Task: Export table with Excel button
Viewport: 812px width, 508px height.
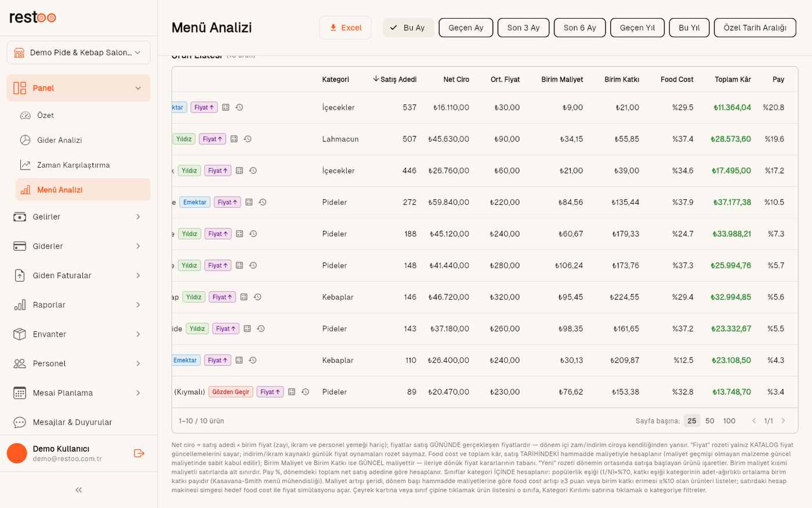Action: (x=345, y=28)
